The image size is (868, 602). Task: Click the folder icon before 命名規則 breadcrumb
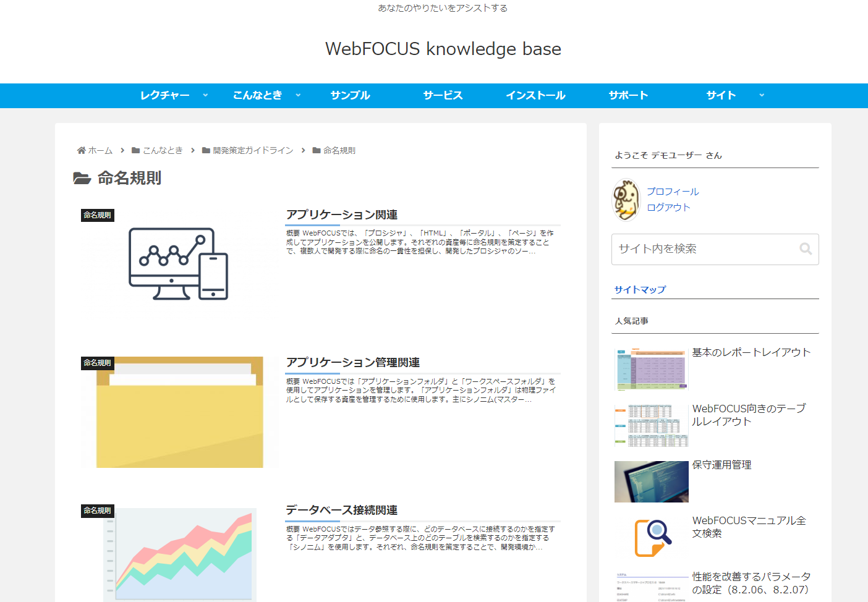coord(314,150)
